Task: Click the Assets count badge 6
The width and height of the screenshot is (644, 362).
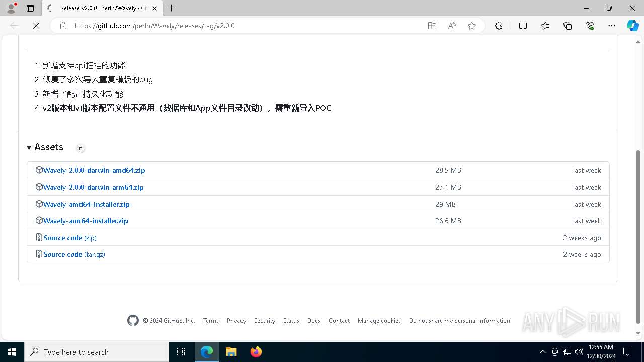Action: pos(80,148)
